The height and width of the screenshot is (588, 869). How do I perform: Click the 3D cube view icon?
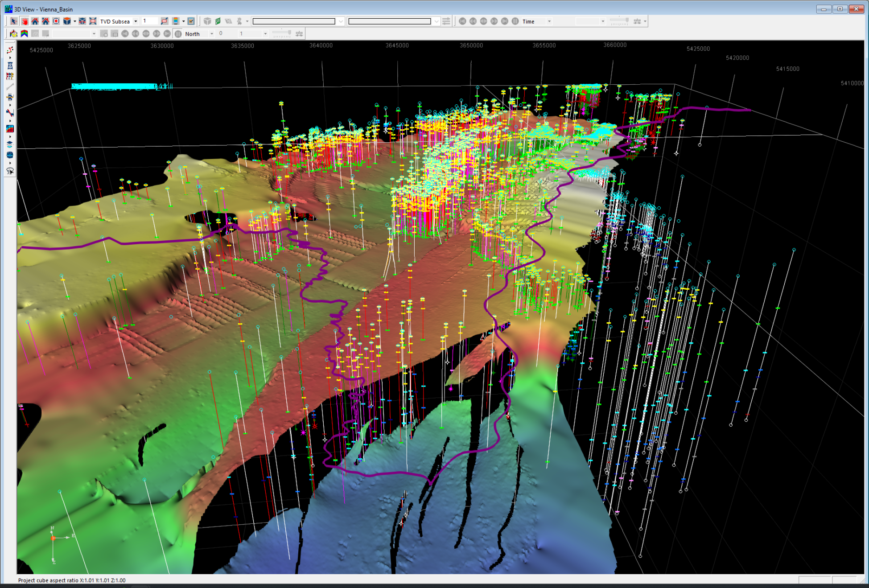coord(67,21)
